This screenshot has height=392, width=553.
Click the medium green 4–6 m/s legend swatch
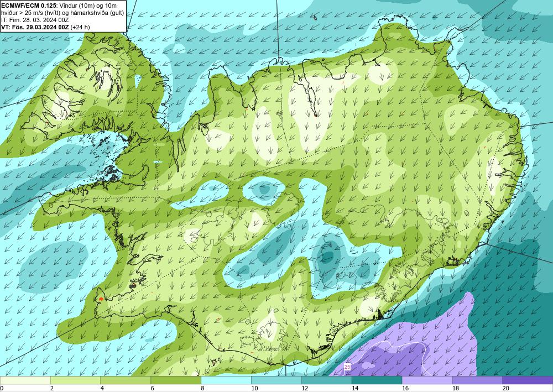pyautogui.click(x=126, y=380)
